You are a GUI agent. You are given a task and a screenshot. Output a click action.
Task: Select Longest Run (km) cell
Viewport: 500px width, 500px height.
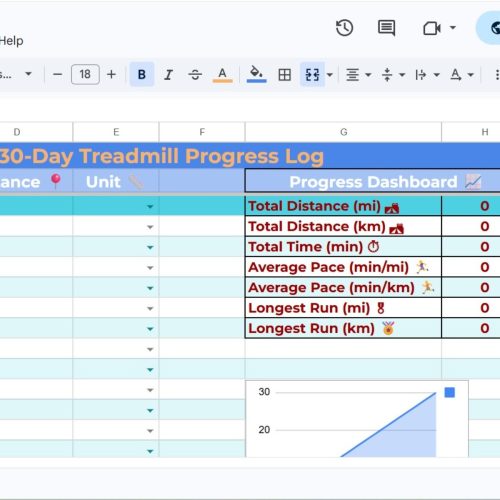click(x=343, y=328)
